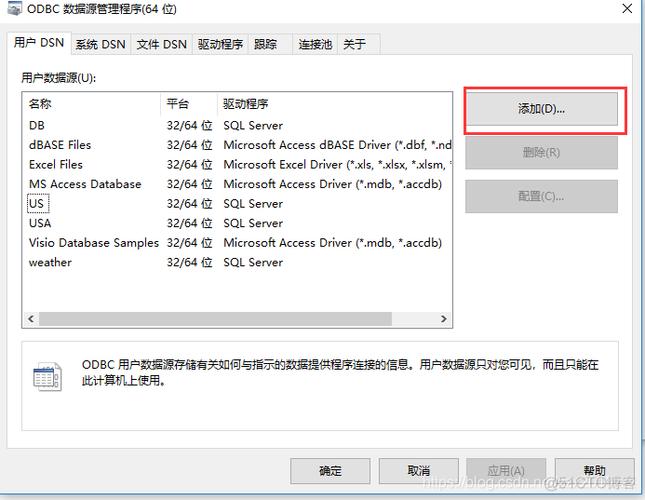Screen dimensions: 645x500
Task: Click Access Driver cell in Visio row
Action: (332, 243)
